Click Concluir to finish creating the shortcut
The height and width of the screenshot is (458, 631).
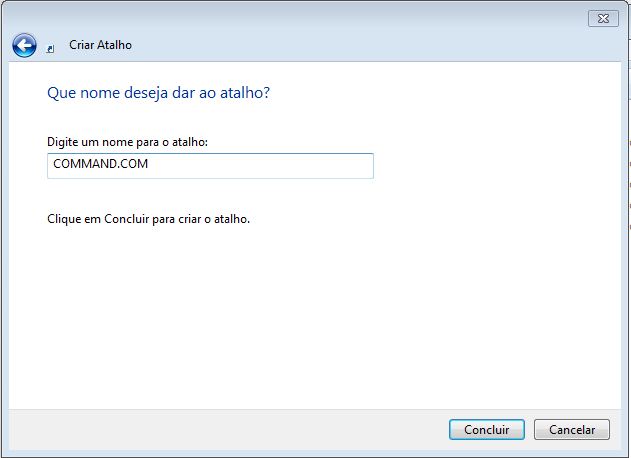tap(487, 429)
